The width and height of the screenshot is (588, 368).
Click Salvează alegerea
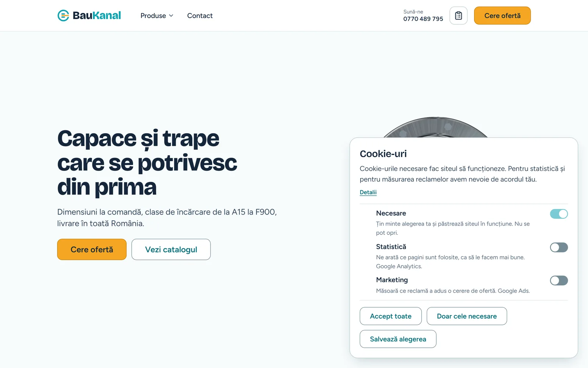(x=398, y=339)
